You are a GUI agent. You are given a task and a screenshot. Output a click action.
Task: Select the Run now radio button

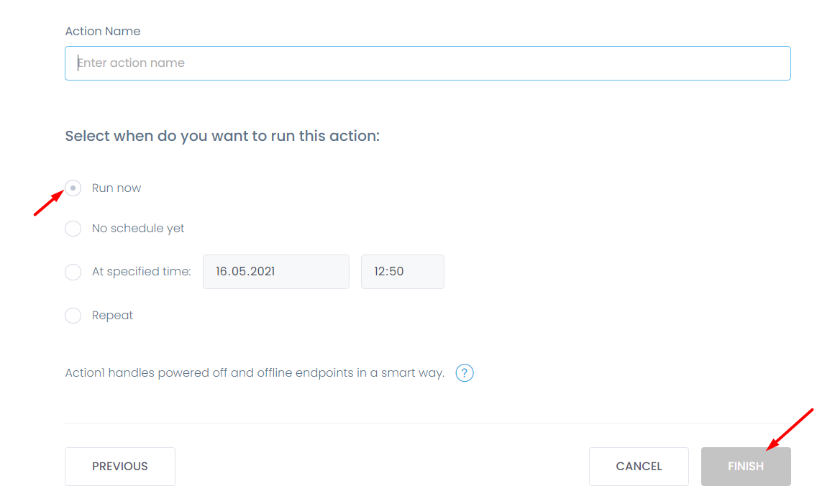tap(73, 188)
